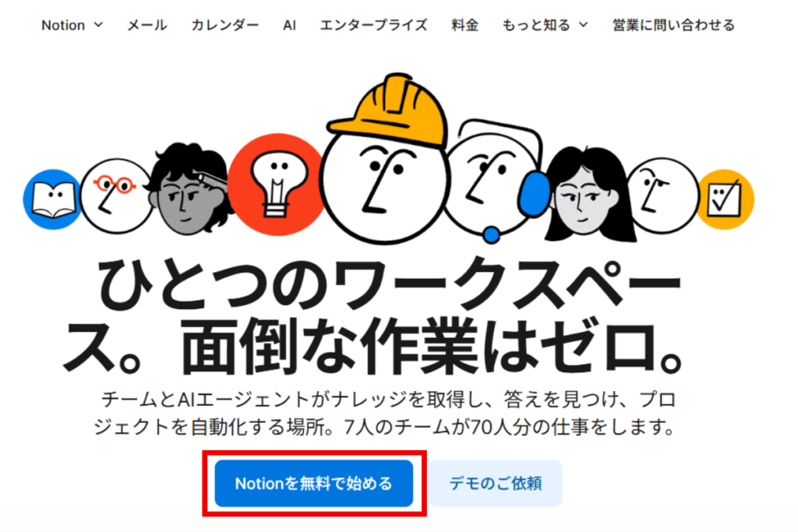Click 営業に問い合わせる link
Screen dimensions: 798x532
pos(674,25)
